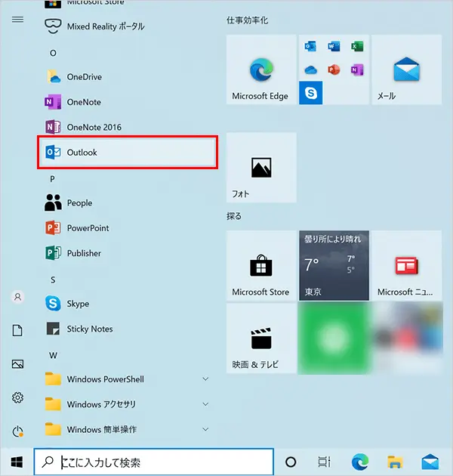The image size is (453, 476).
Task: Launch Mixed Reality ポータル from app list
Action: pyautogui.click(x=128, y=26)
